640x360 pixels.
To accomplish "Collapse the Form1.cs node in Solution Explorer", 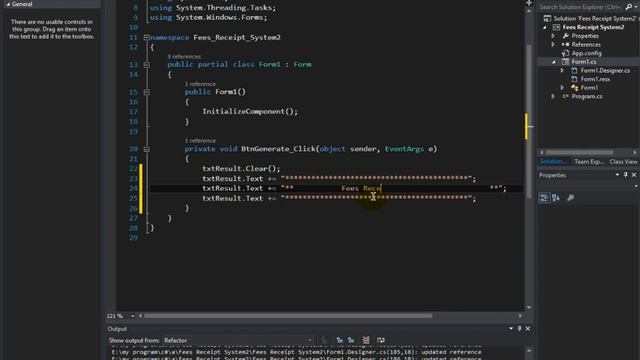I will point(554,62).
